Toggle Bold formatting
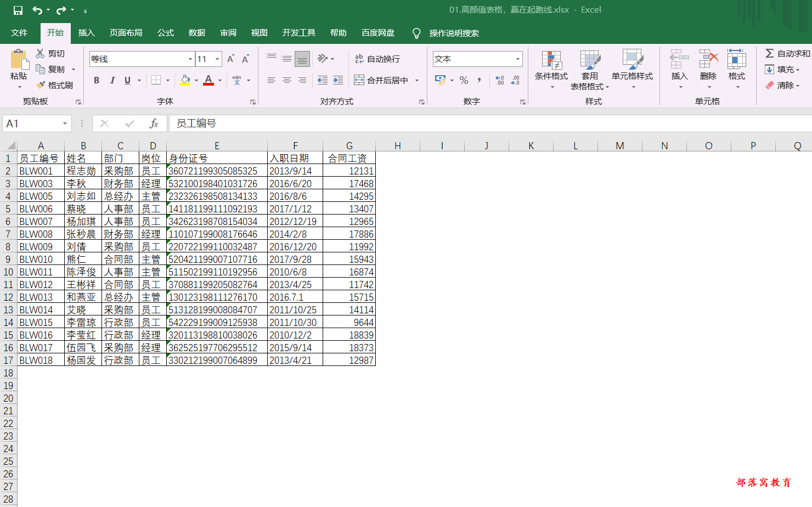Image resolution: width=812 pixels, height=507 pixels. tap(97, 80)
